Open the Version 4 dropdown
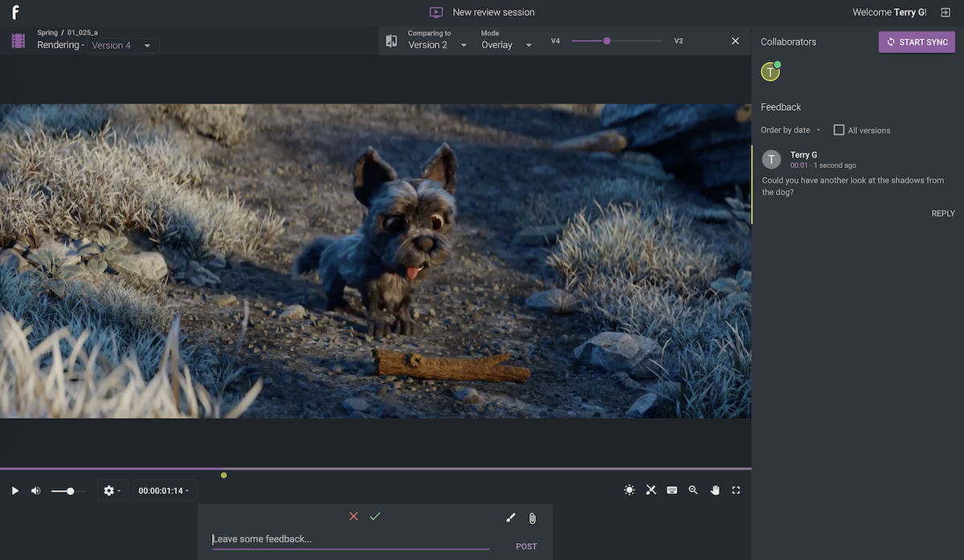The height and width of the screenshot is (560, 964). coord(121,46)
